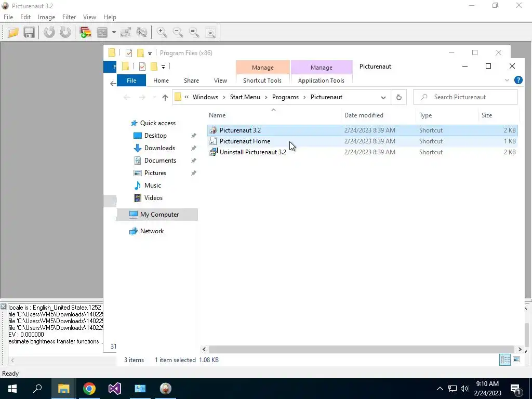
Task: Select the Picturenaut Home shortcut
Action: [x=362, y=141]
